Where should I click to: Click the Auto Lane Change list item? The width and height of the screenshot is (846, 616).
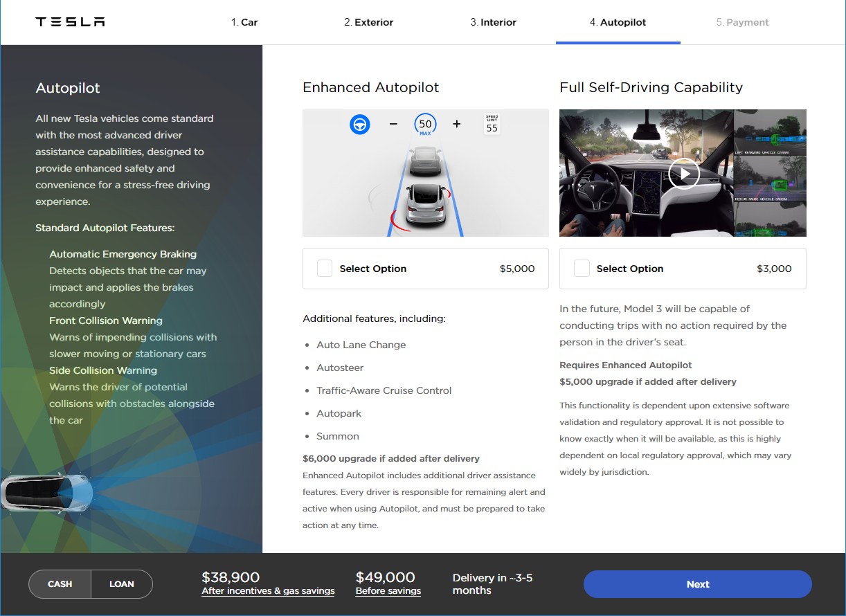pyautogui.click(x=361, y=345)
